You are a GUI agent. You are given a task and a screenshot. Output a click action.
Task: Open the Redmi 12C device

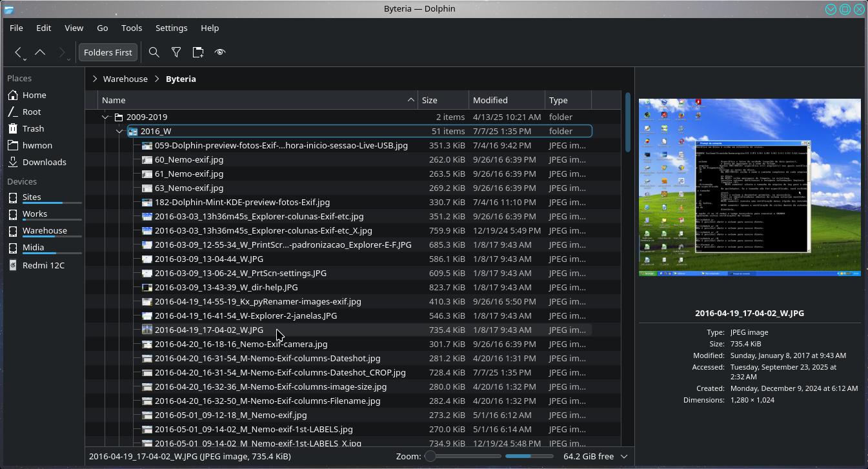coord(43,265)
